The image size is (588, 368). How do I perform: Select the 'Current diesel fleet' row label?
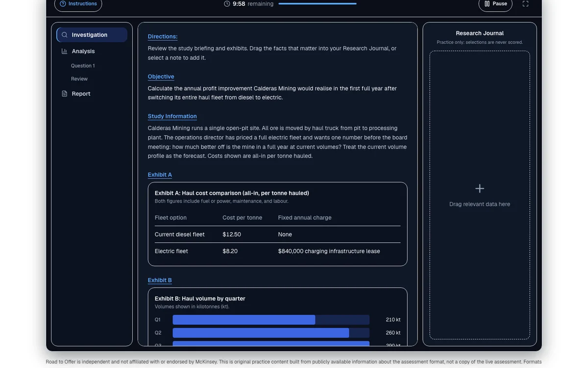pos(180,235)
